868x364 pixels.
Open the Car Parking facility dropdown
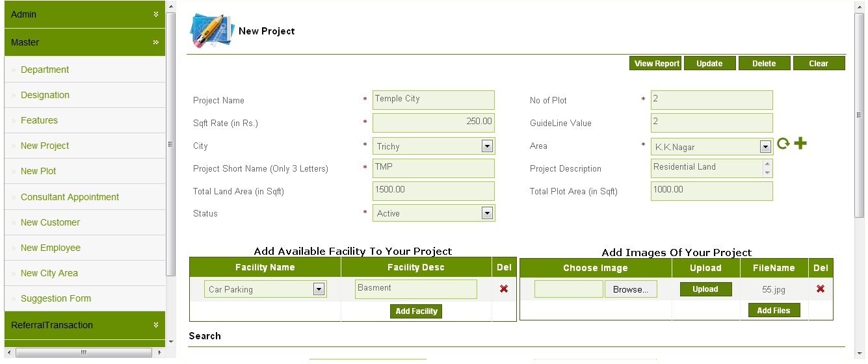pyautogui.click(x=319, y=289)
